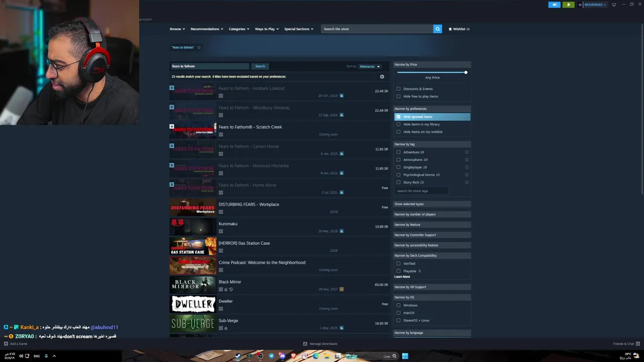
Task: Click the Wishlist star icon
Action: pyautogui.click(x=450, y=29)
